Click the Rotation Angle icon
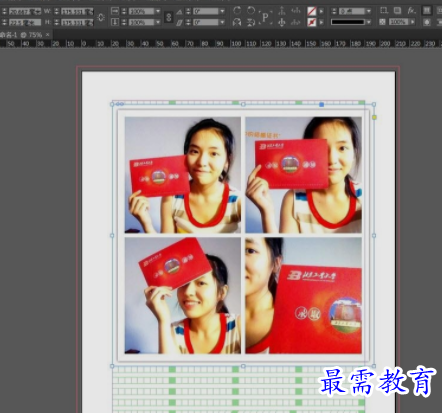This screenshot has width=442, height=413. pos(180,12)
